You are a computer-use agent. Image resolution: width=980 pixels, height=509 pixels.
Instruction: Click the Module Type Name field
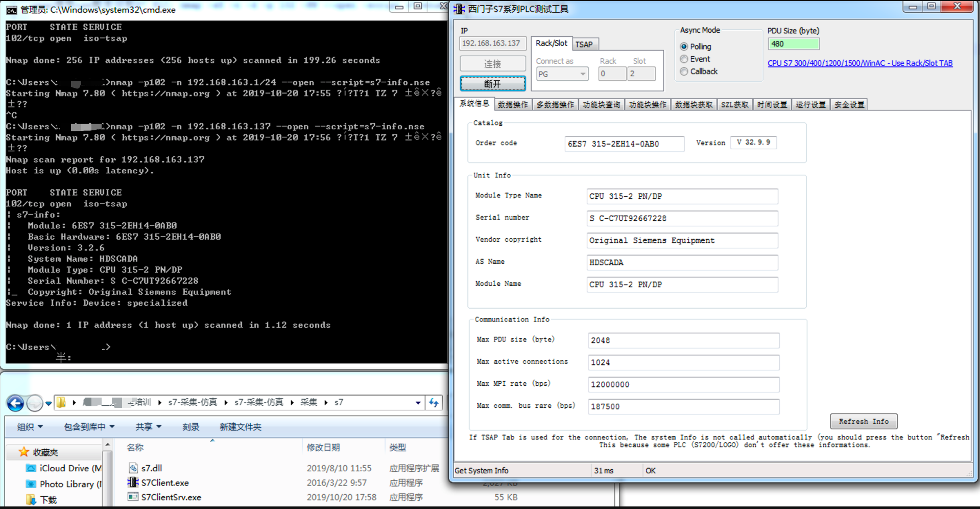[x=682, y=196]
